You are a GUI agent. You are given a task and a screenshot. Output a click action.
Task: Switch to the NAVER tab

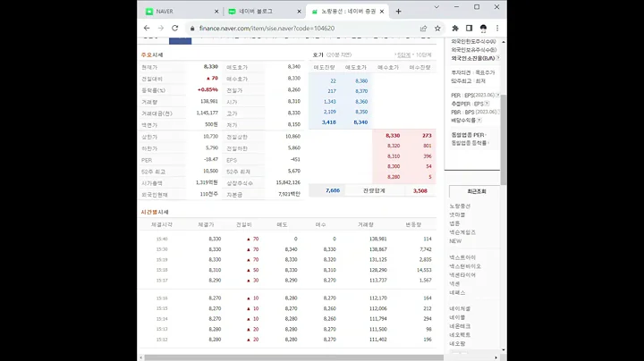182,12
